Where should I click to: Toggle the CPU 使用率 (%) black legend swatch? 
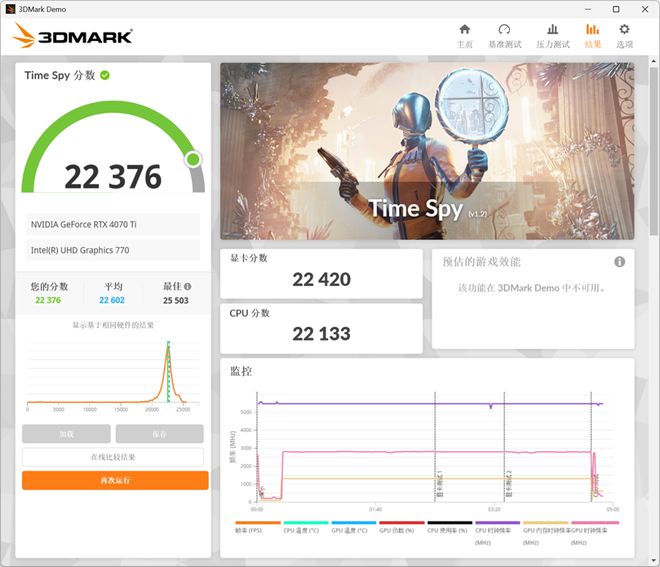pos(449,522)
